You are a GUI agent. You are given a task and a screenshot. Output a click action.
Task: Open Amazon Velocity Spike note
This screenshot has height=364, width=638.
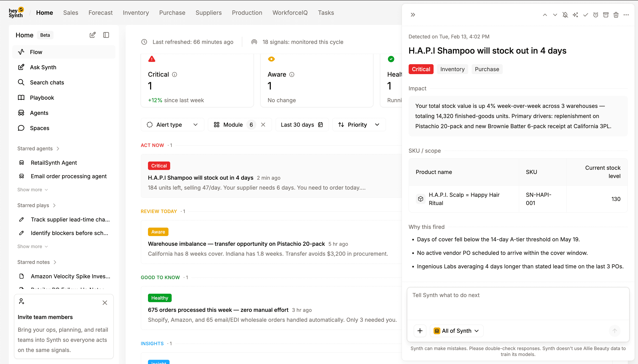click(64, 276)
